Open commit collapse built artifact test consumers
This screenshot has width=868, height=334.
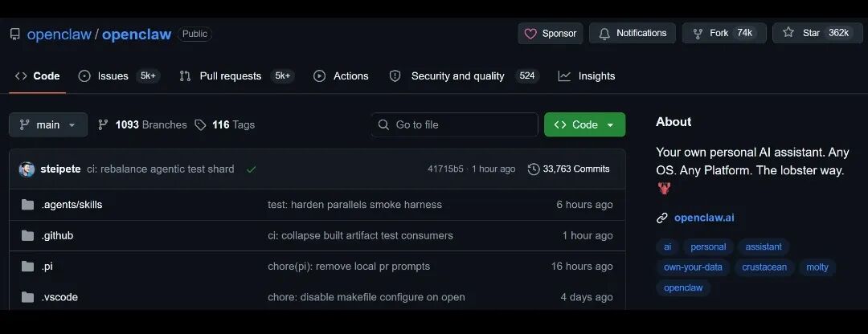360,236
